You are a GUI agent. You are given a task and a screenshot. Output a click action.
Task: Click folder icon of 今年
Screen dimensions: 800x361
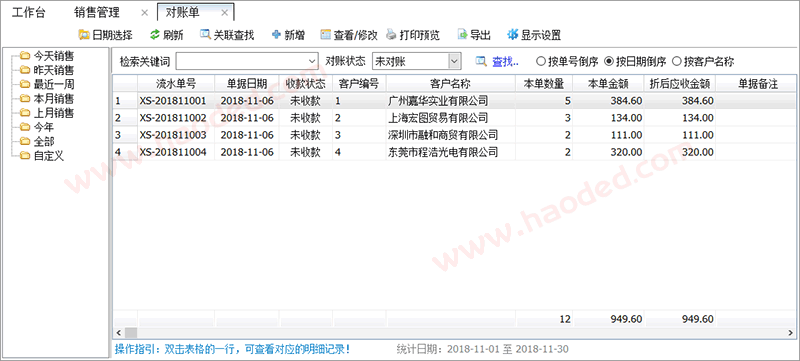pos(26,127)
